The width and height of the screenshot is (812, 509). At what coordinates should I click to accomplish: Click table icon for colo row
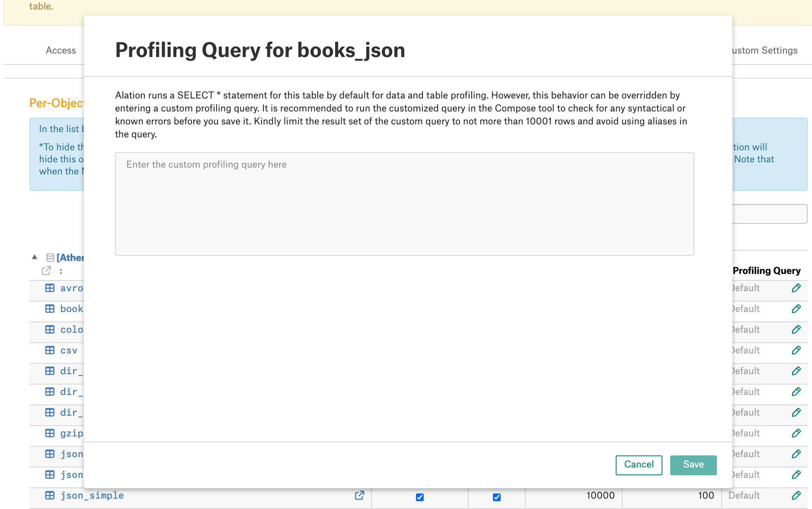tap(50, 329)
